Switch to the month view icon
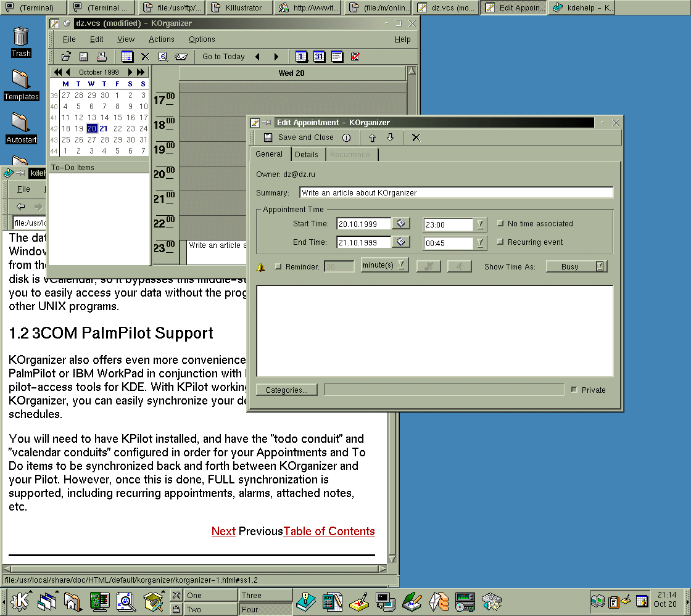The height and width of the screenshot is (616, 691). 319,56
